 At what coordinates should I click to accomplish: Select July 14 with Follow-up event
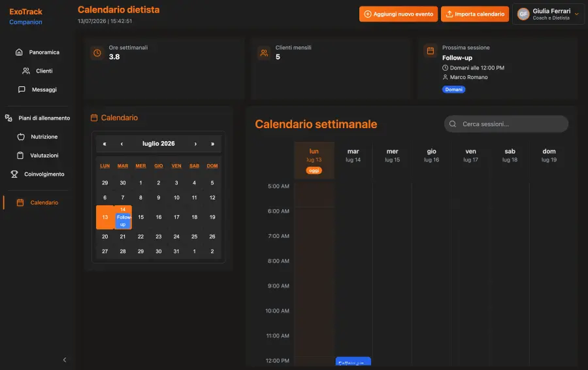pos(123,217)
